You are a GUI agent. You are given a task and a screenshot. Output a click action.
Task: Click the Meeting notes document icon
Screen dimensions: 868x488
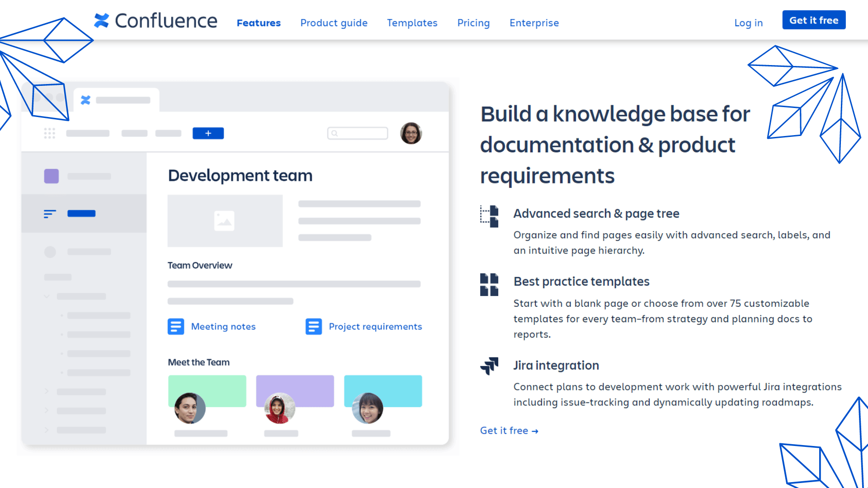175,327
